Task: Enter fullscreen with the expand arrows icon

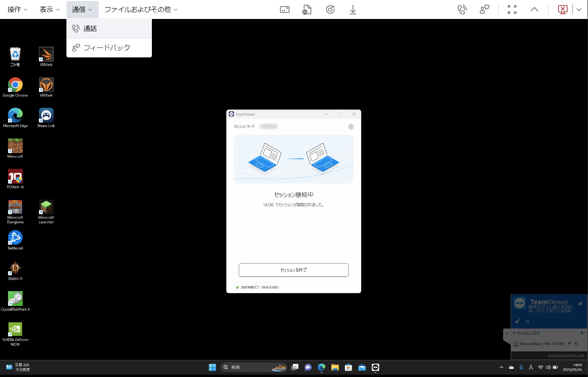Action: [512, 9]
